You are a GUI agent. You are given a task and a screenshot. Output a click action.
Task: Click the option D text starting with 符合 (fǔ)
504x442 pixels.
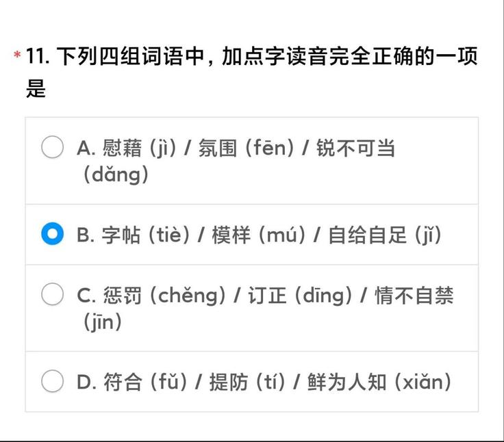tap(264, 382)
